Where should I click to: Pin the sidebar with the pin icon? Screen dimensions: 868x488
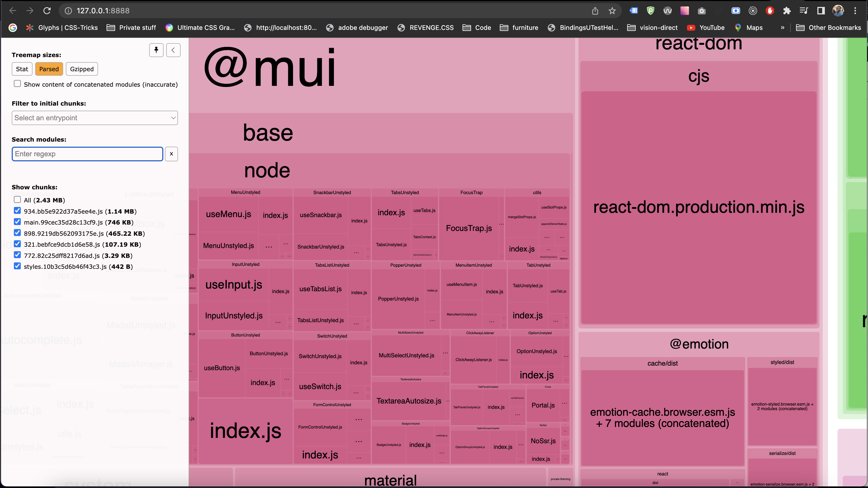pos(156,50)
